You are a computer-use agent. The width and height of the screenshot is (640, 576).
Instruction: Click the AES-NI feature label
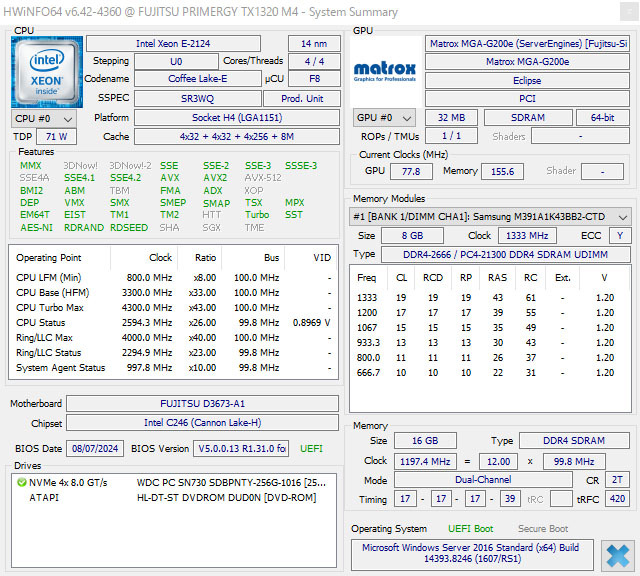point(36,228)
